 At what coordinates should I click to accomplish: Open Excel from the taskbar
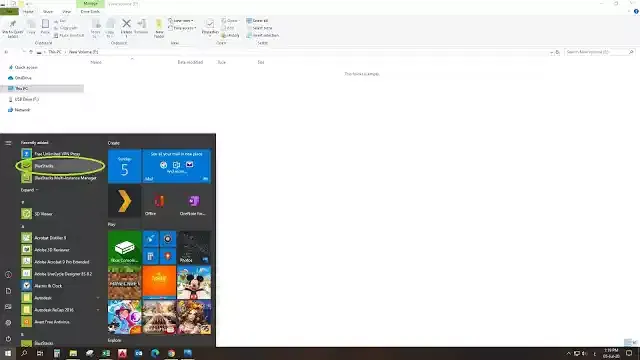click(x=106, y=353)
